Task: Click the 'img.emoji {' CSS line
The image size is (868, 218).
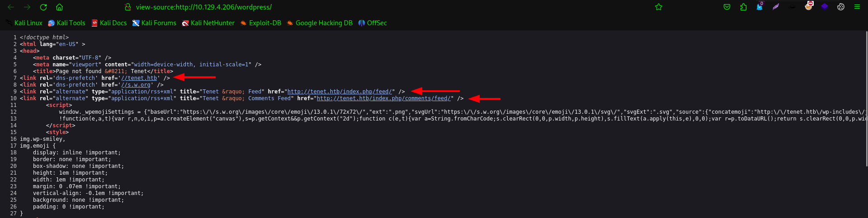Action: point(38,146)
